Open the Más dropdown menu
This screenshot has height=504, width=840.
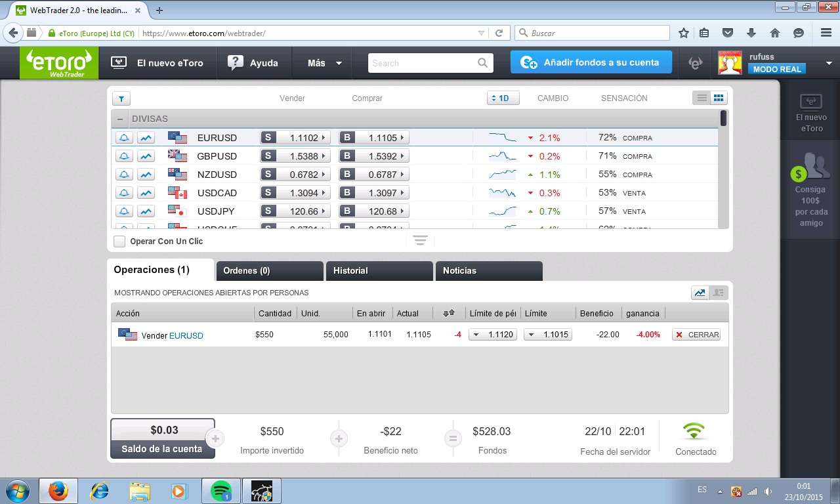(325, 63)
